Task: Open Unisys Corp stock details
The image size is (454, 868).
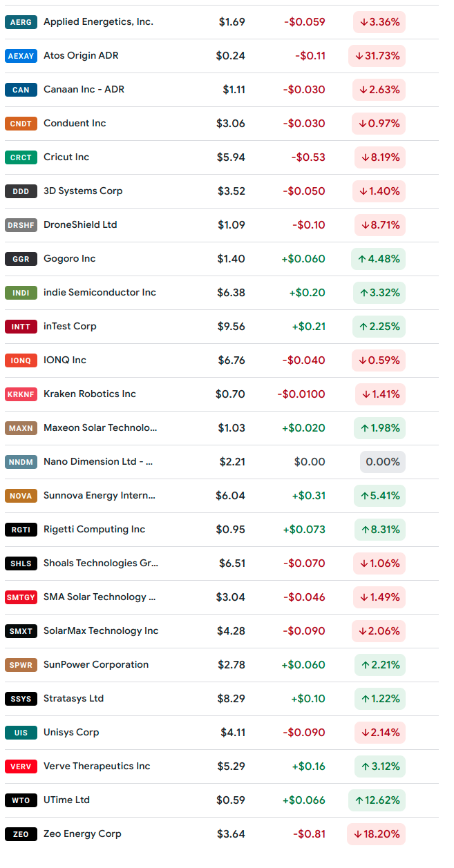Action: point(71,733)
